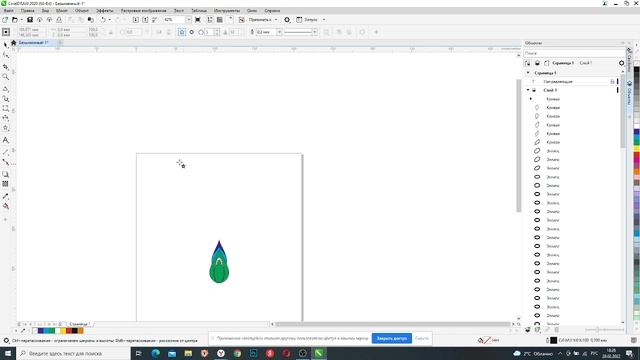
Task: Select the Shape edit tool
Action: [x=6, y=55]
